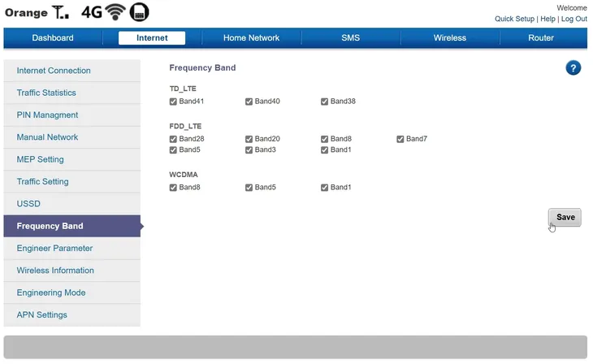Uncheck Band41 under TD_LTE
The width and height of the screenshot is (593, 364).
(x=173, y=102)
